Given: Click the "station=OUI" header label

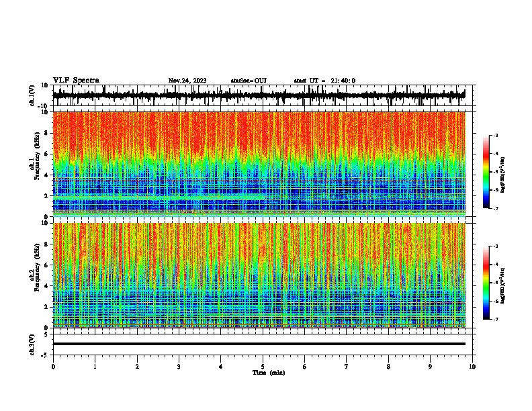Looking at the screenshot, I should [x=249, y=81].
